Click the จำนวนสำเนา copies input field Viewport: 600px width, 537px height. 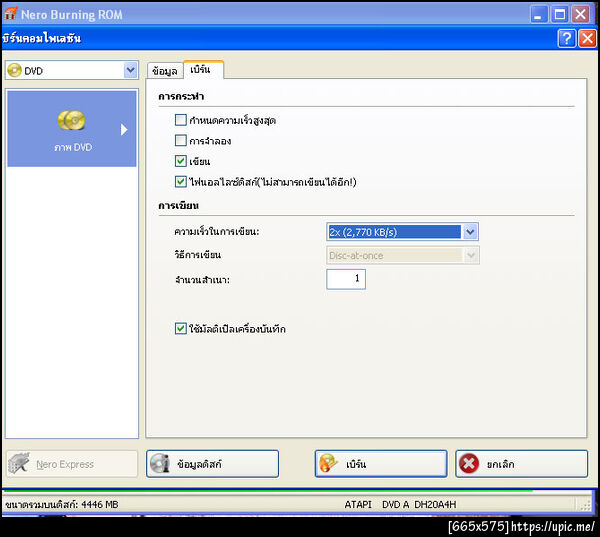tap(346, 279)
